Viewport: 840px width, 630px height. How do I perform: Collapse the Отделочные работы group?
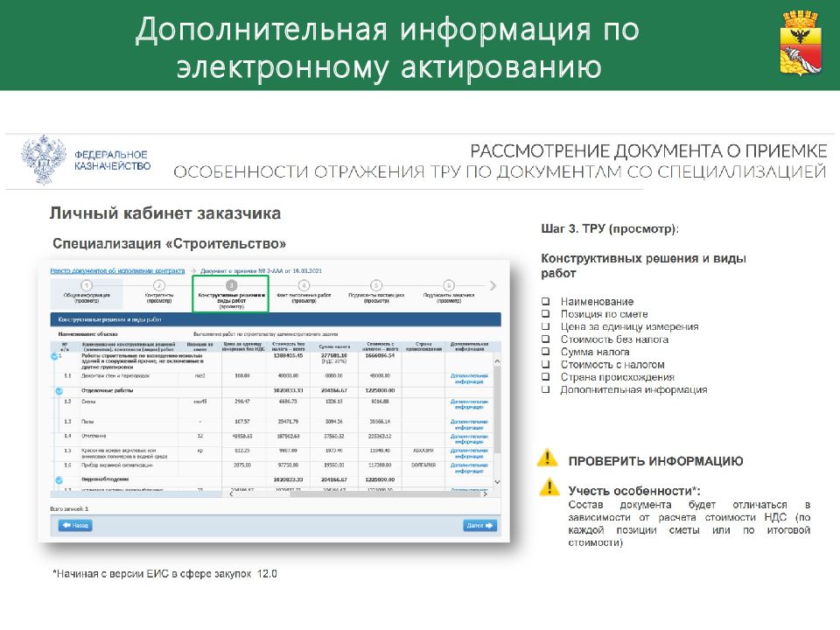coord(54,390)
